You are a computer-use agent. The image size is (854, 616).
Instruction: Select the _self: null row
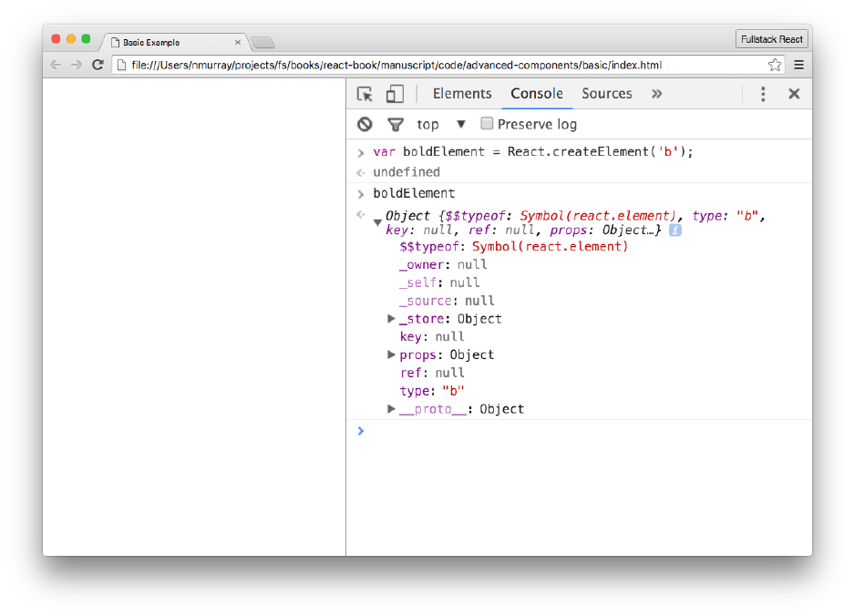pyautogui.click(x=439, y=282)
